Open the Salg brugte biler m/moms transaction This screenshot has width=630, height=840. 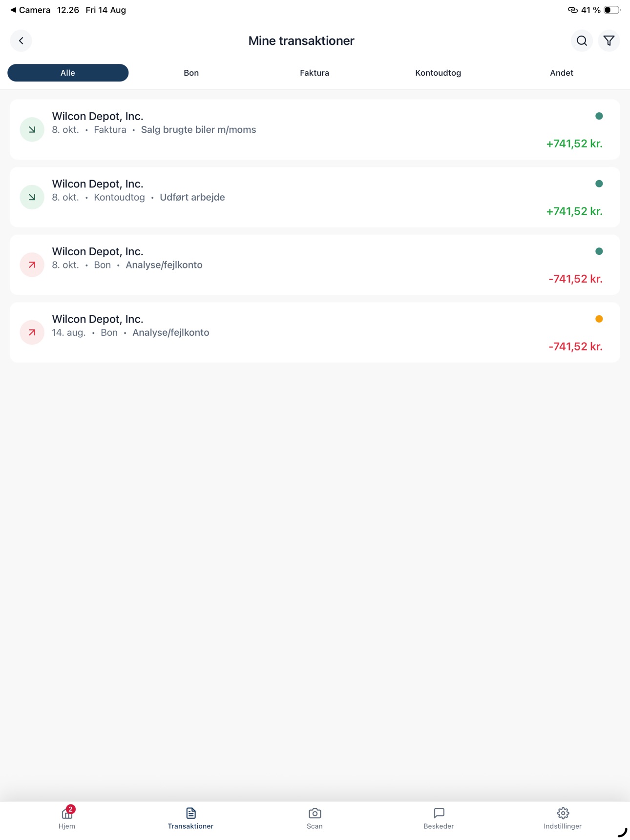click(315, 129)
